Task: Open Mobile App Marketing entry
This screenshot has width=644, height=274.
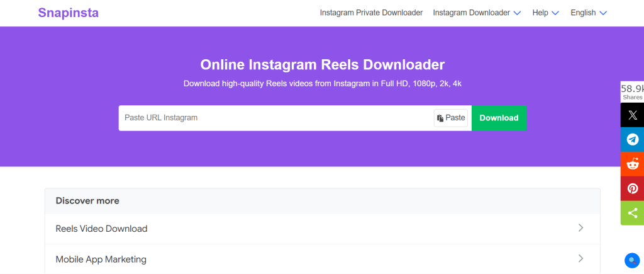Action: coord(323,259)
